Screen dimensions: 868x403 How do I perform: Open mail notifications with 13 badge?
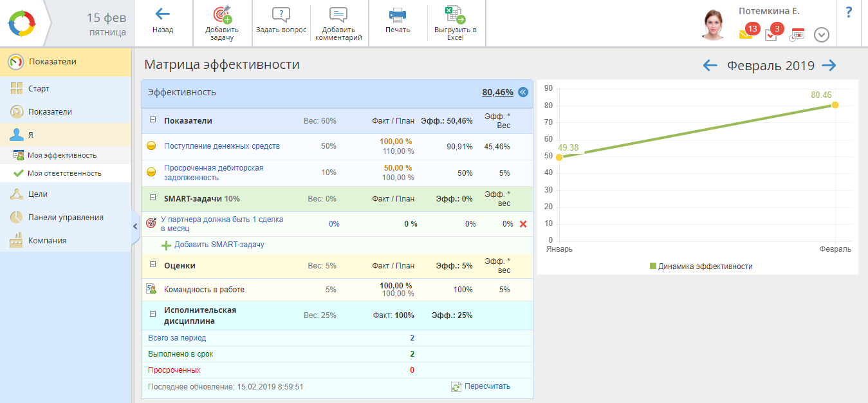746,33
